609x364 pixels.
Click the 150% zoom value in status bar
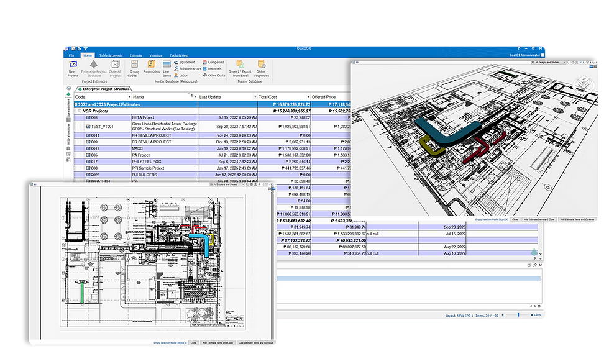(538, 315)
